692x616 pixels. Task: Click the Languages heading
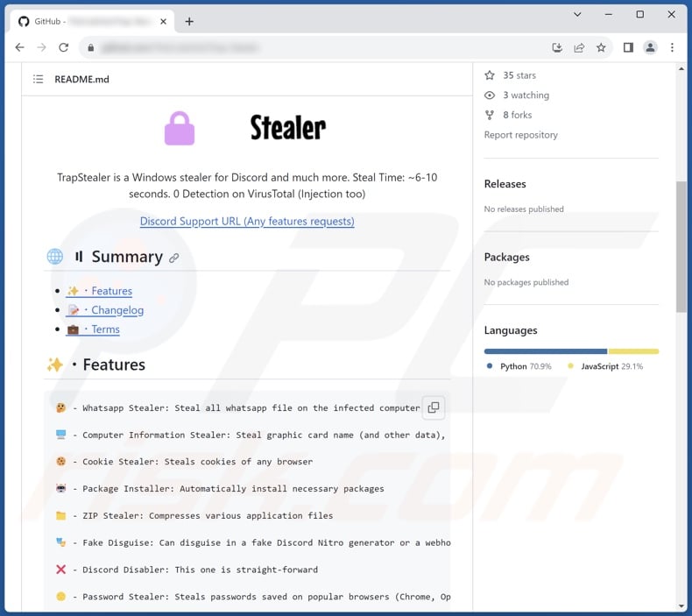[511, 330]
